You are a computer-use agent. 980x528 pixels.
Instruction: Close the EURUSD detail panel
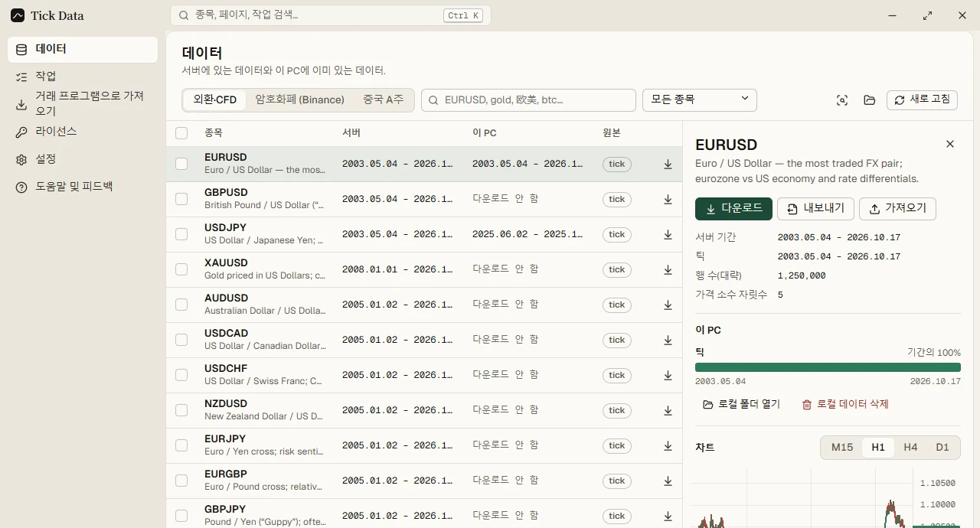coord(950,144)
